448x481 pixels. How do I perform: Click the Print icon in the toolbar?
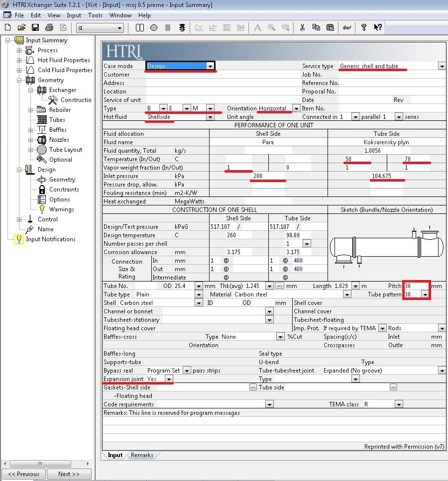pyautogui.click(x=49, y=28)
